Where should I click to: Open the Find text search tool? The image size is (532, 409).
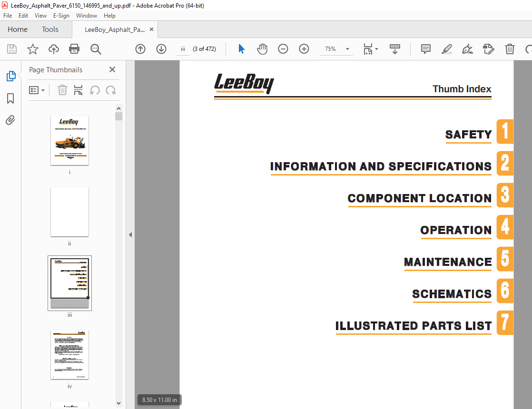point(96,49)
